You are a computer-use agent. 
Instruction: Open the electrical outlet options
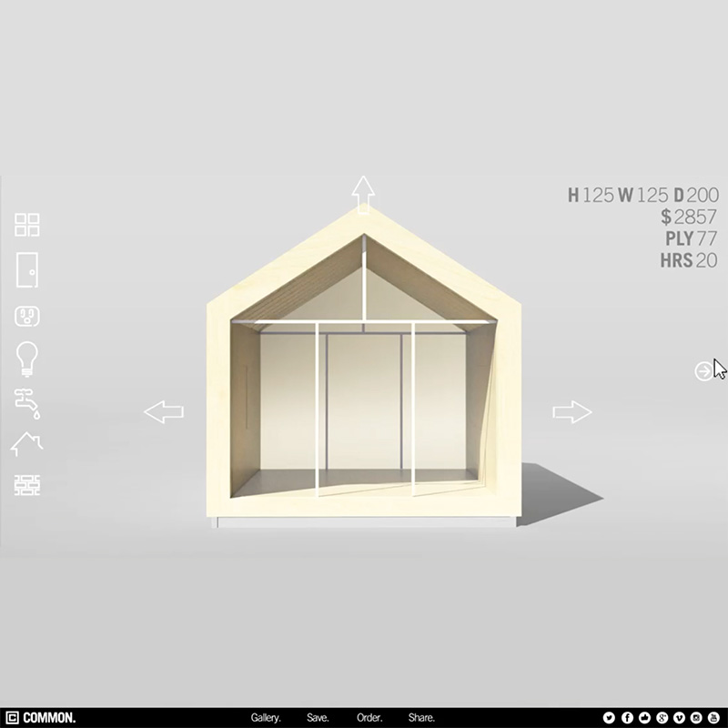(x=27, y=316)
